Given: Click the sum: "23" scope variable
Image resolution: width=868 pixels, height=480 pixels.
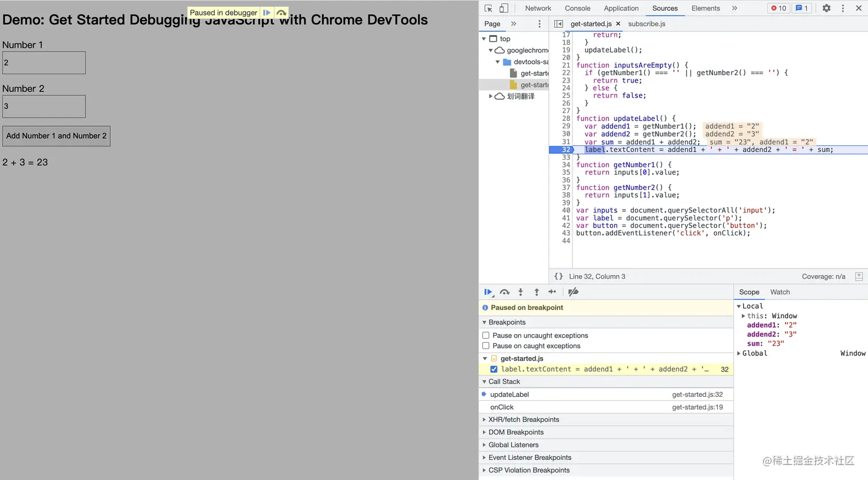Looking at the screenshot, I should pos(765,343).
